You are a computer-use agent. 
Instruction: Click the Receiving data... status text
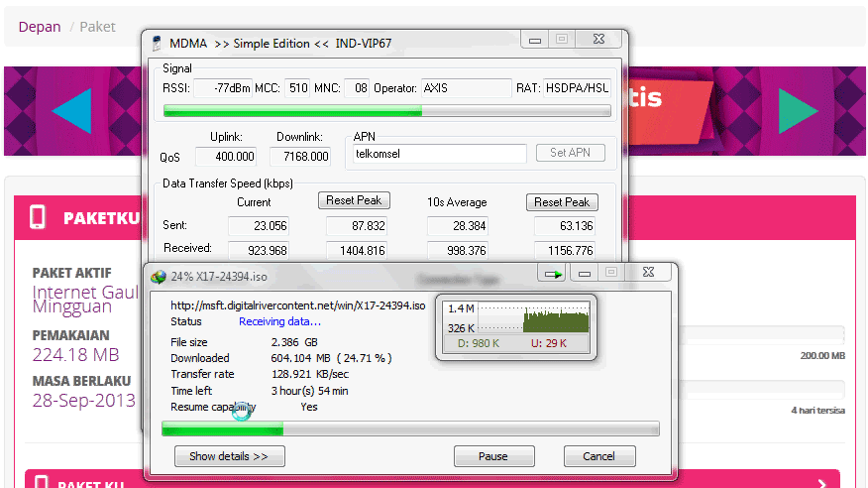[x=279, y=321]
